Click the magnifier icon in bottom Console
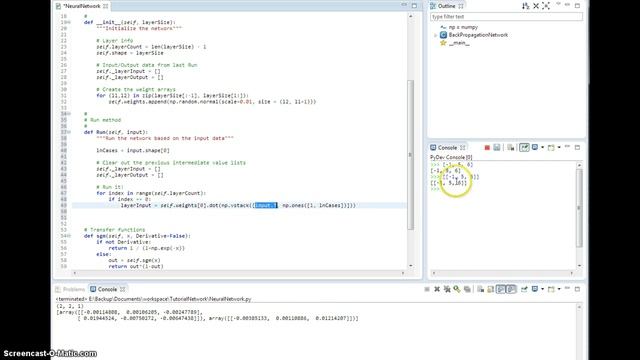Viewport: 640px width, 360px height. tap(457, 289)
